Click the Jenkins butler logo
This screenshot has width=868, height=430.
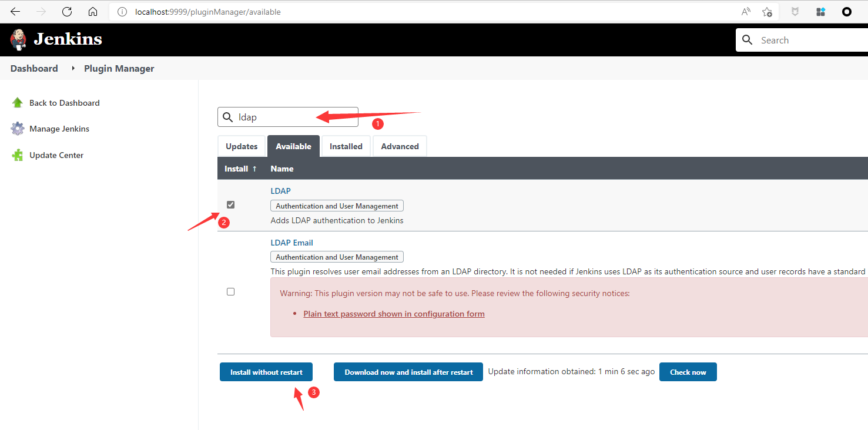coord(18,39)
